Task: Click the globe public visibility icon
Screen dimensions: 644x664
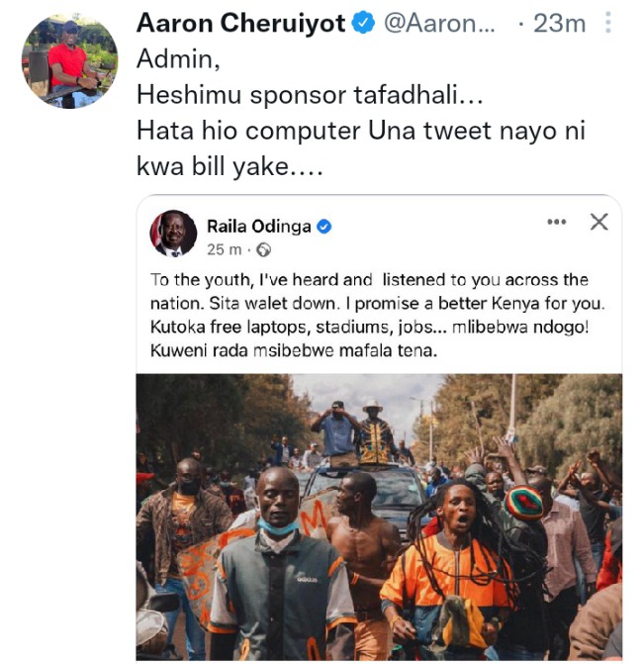Action: [x=263, y=249]
